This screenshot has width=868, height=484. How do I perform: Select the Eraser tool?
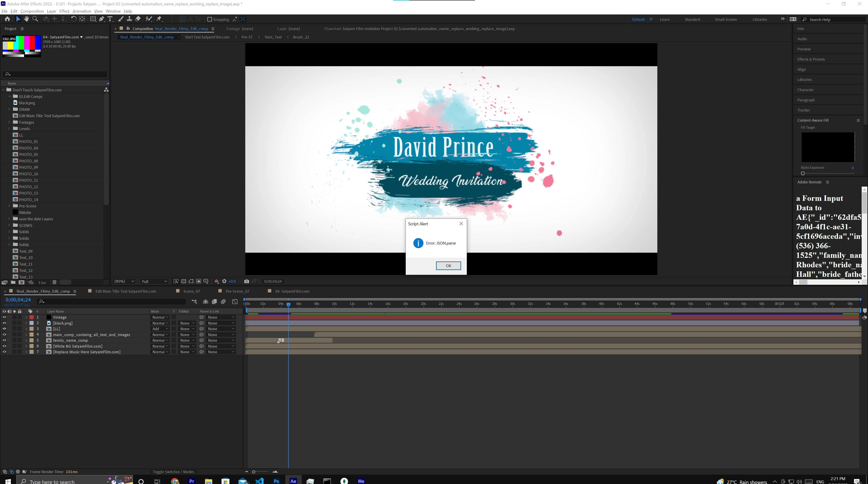pyautogui.click(x=138, y=19)
